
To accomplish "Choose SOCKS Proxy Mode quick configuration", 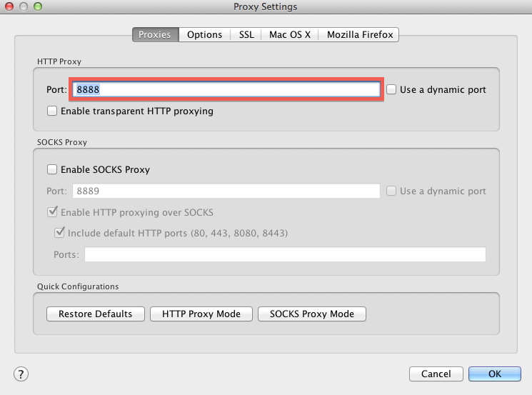I will point(312,314).
